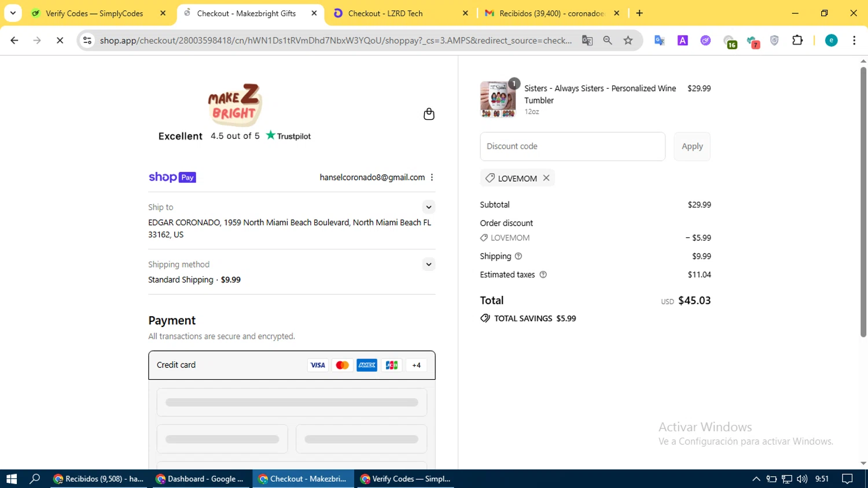Click the TOTAL SAVINGS $5.99 text

pos(535,318)
